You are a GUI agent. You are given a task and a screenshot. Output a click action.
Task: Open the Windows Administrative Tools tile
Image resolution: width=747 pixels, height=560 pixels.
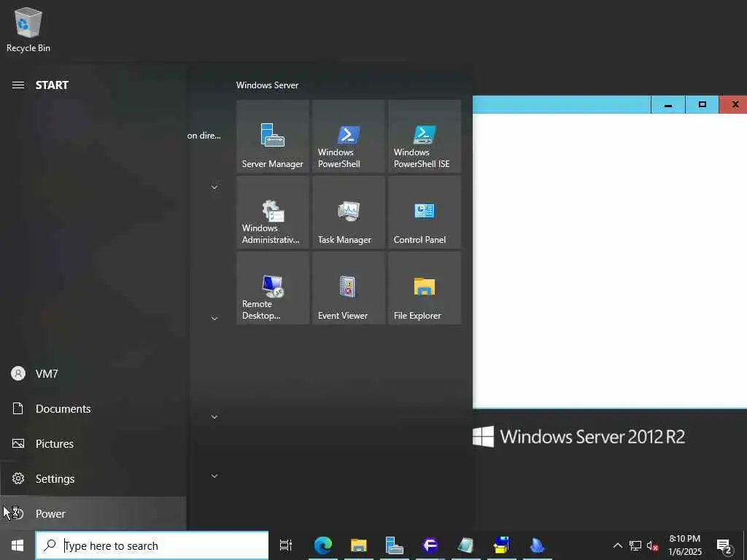(273, 212)
